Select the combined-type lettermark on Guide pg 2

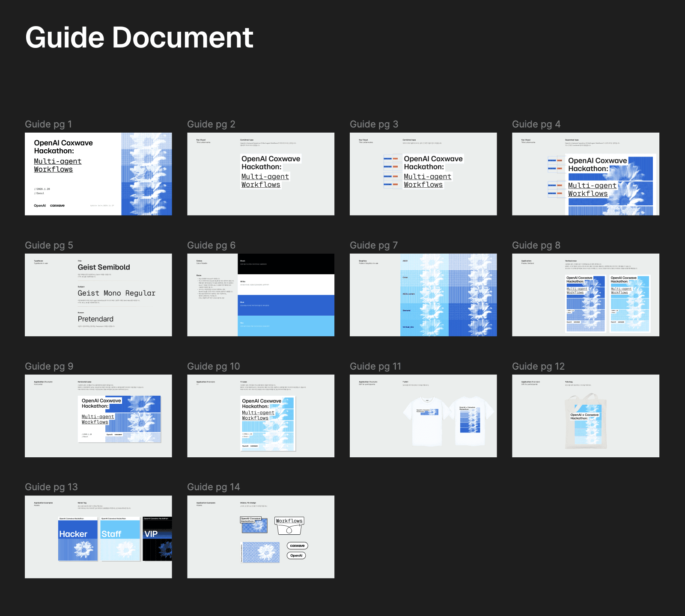click(x=271, y=171)
